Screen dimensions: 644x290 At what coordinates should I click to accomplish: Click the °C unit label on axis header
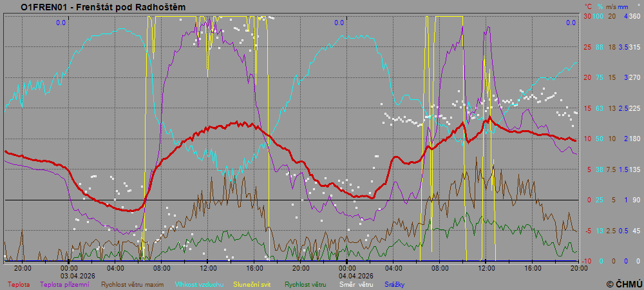(588, 6)
